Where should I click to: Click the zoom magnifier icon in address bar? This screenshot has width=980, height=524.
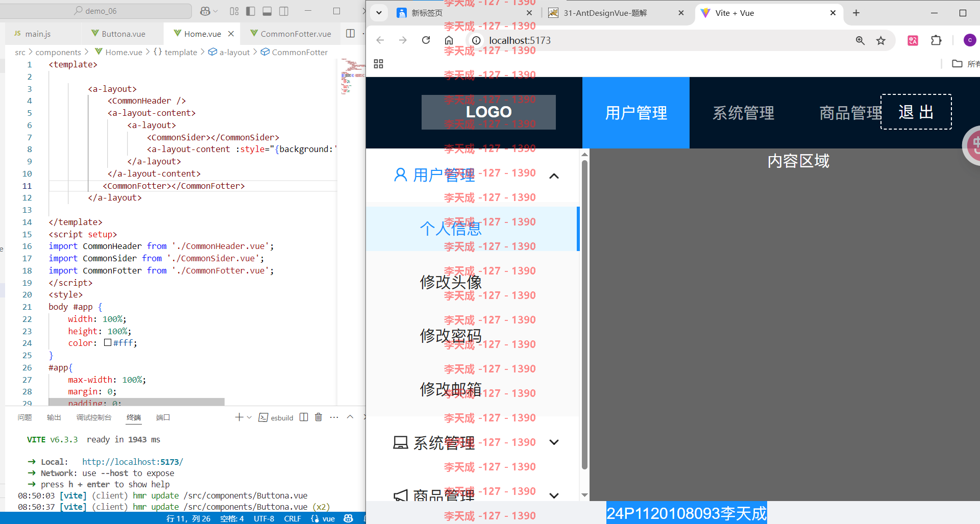click(x=860, y=40)
